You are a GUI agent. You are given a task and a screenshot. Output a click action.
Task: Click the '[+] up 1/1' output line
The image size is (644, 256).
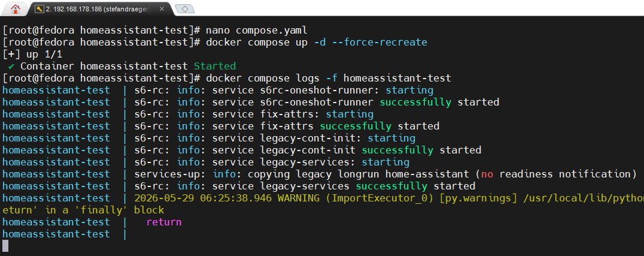pyautogui.click(x=32, y=55)
